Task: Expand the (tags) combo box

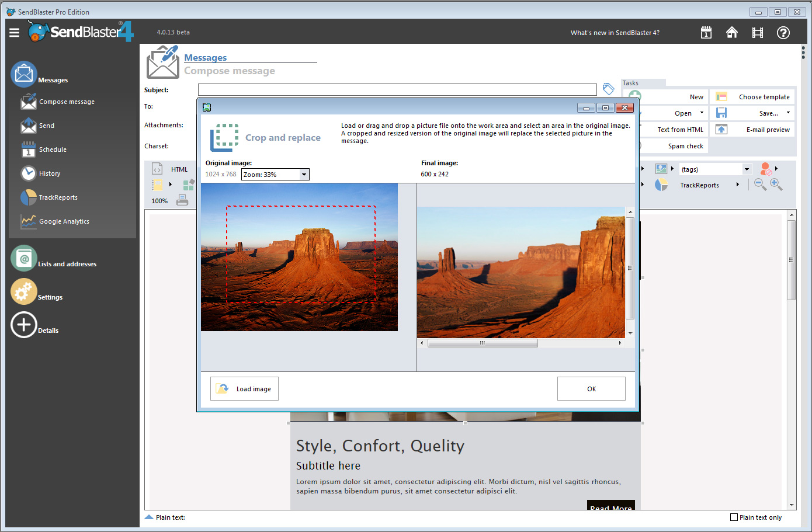Action: tap(747, 169)
